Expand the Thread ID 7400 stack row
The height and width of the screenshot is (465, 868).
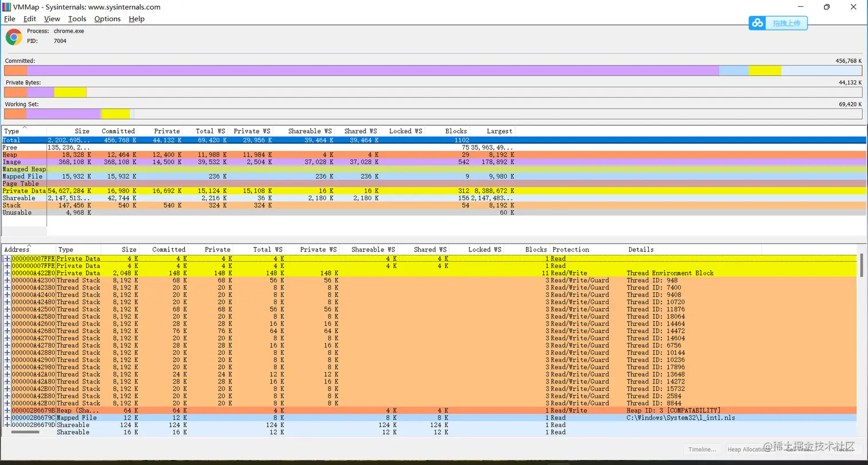coord(7,288)
